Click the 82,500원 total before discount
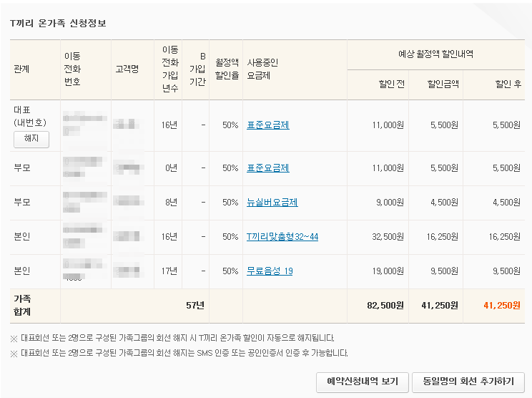532x398 pixels. [x=385, y=305]
